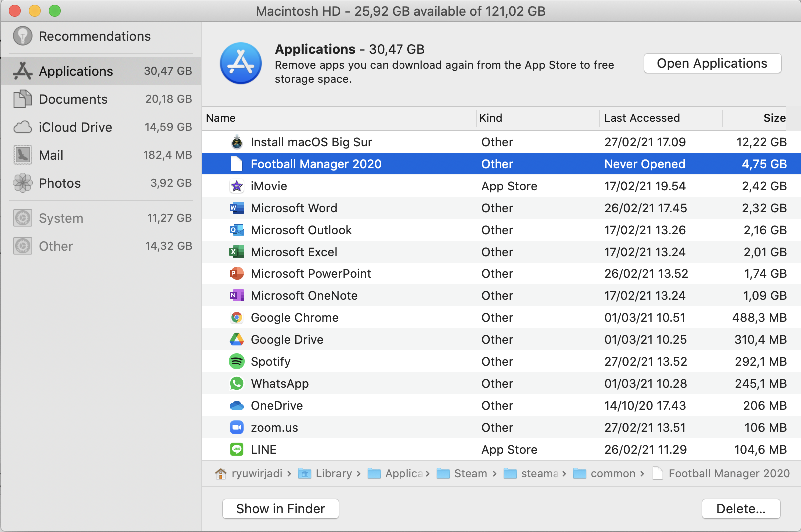The image size is (801, 532).
Task: Sort the list by Size column
Action: [x=754, y=118]
